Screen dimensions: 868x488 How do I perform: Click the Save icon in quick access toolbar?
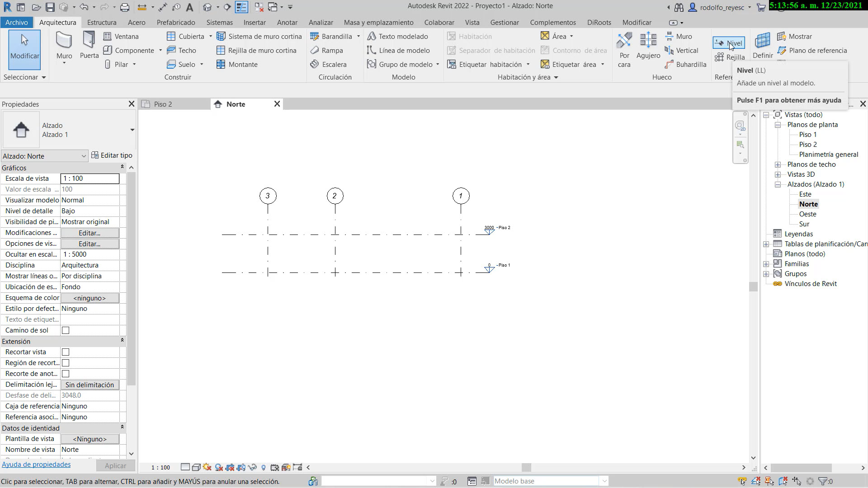[50, 7]
